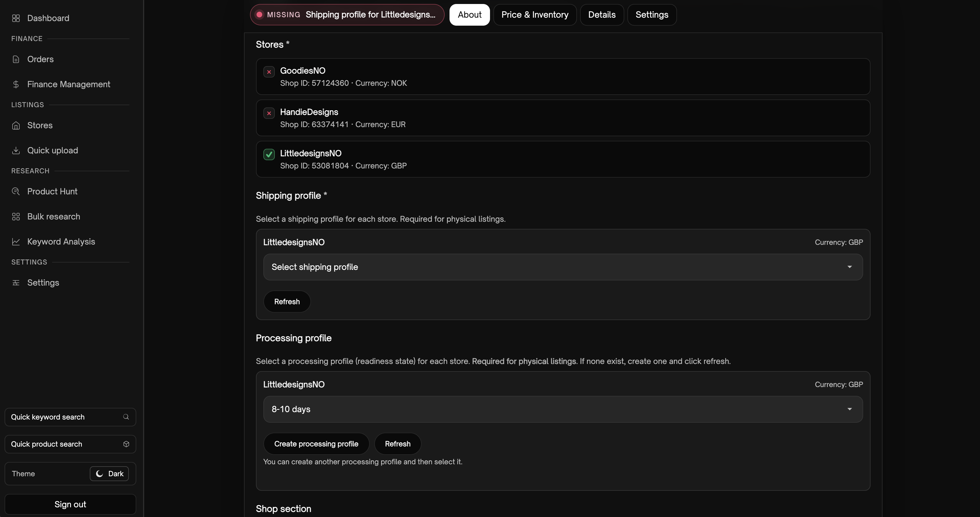Click the Finance Management dollar icon
This screenshot has height=517, width=980.
tap(16, 84)
